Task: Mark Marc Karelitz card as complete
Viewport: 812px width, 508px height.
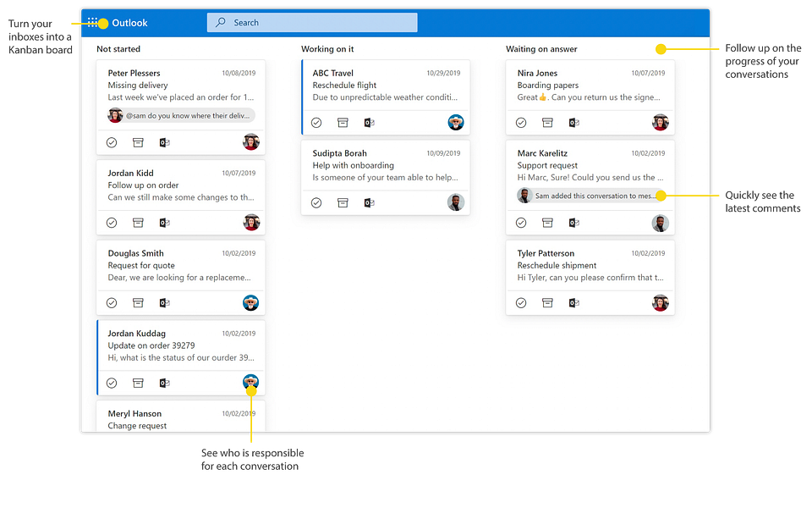Action: tap(521, 223)
